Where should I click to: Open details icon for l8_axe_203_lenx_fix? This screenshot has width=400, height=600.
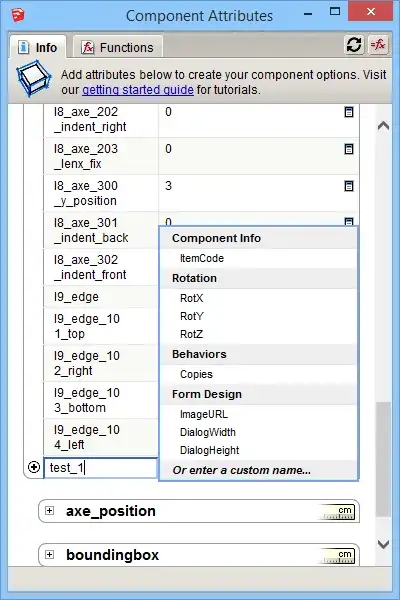(x=349, y=149)
